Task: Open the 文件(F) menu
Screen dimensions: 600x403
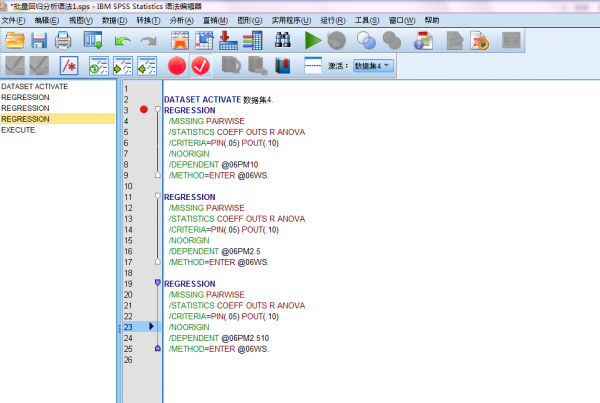Action: click(13, 20)
